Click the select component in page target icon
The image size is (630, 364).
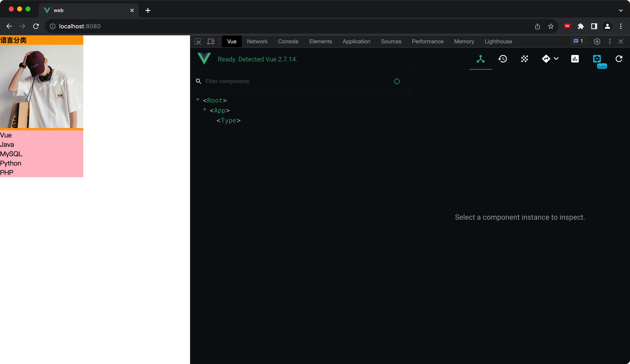click(397, 81)
